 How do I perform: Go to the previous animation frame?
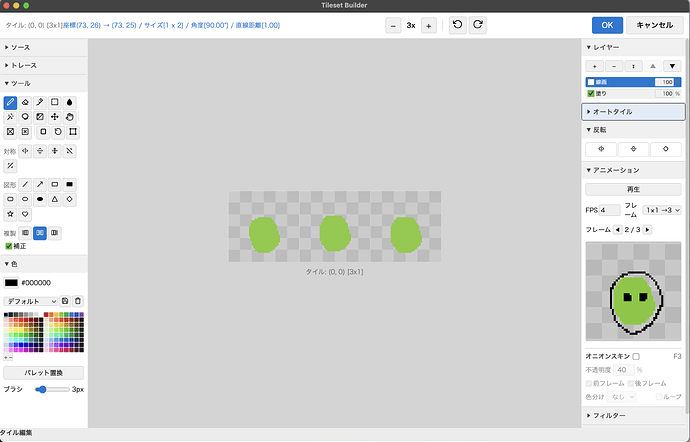(x=617, y=230)
